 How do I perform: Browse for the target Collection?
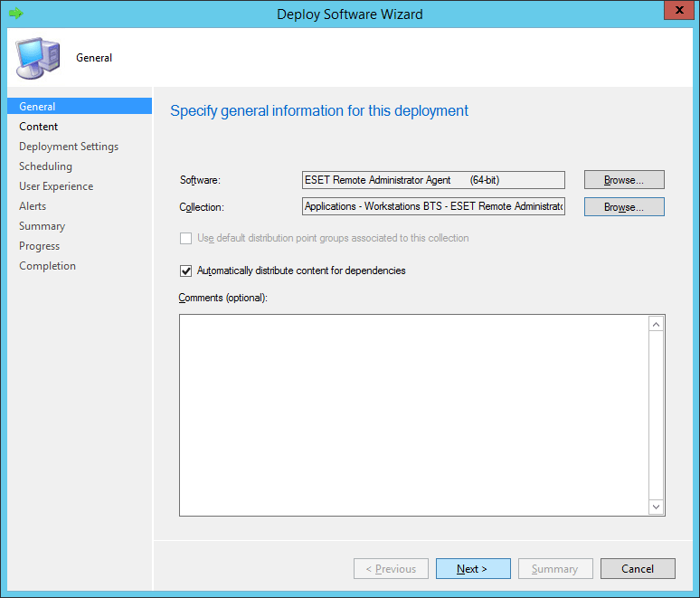tap(624, 207)
